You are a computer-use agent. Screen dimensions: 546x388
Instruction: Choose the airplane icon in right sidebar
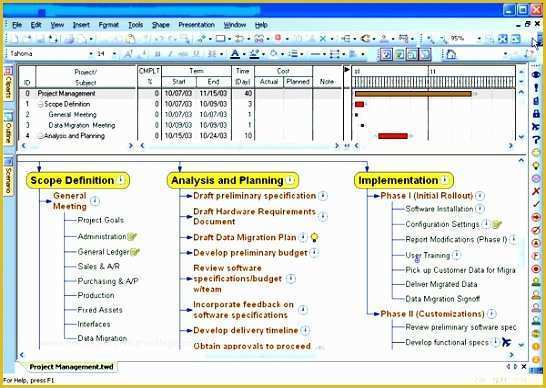[x=536, y=126]
